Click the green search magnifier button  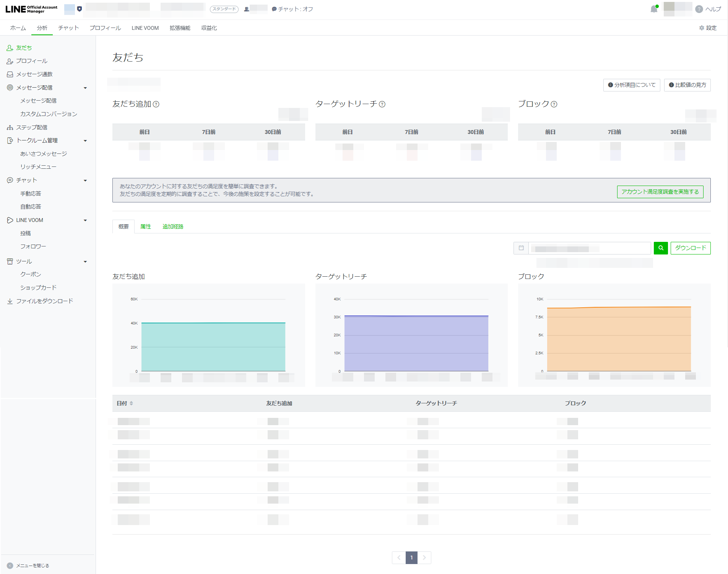click(x=661, y=248)
